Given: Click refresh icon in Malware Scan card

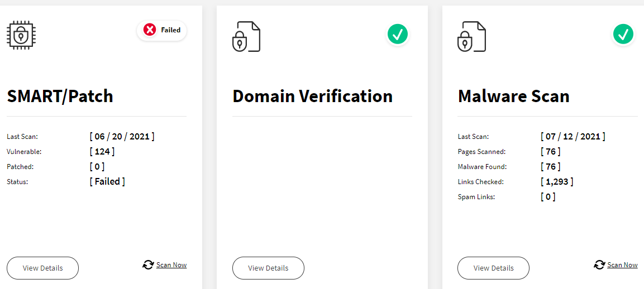Looking at the screenshot, I should [599, 265].
